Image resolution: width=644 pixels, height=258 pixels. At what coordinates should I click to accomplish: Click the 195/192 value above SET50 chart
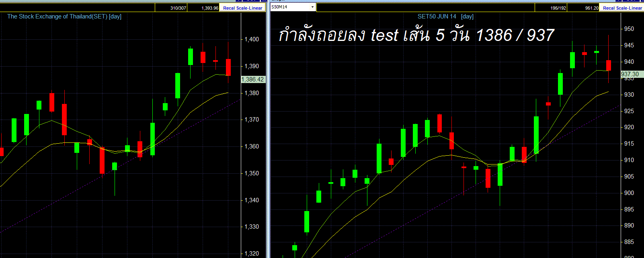coord(558,8)
